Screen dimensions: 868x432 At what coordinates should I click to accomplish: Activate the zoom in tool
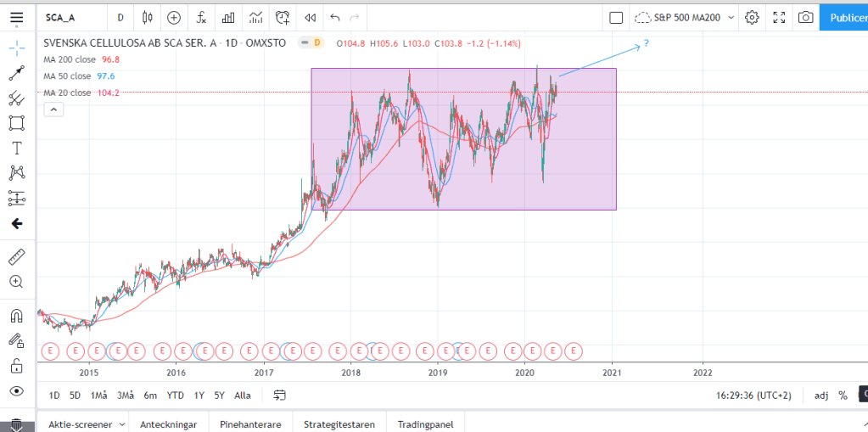tap(16, 282)
